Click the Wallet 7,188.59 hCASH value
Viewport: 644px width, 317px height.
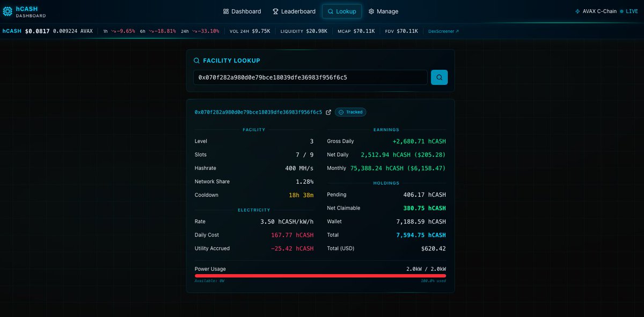[421, 221]
